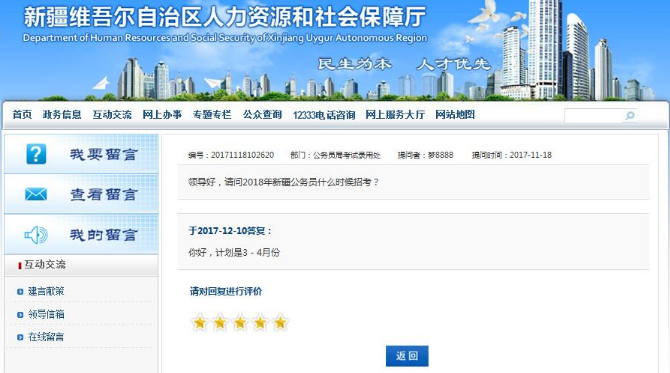670x373 pixels.
Task: Click the envelope icon beside 查看留言
Action: [36, 194]
